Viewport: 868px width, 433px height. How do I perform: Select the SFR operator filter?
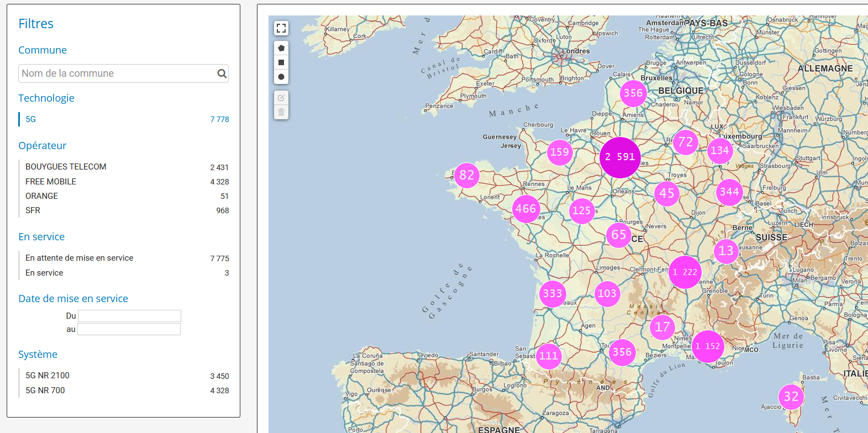[x=33, y=210]
